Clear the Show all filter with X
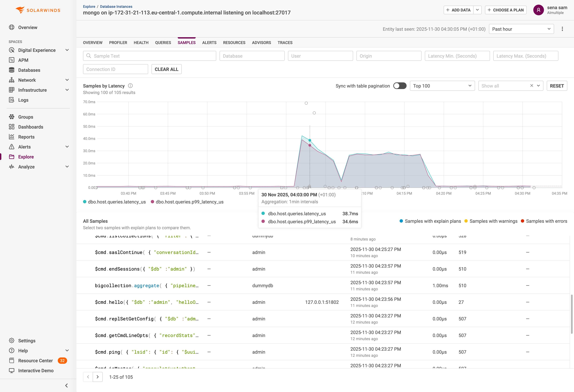574x392 pixels. (531, 86)
